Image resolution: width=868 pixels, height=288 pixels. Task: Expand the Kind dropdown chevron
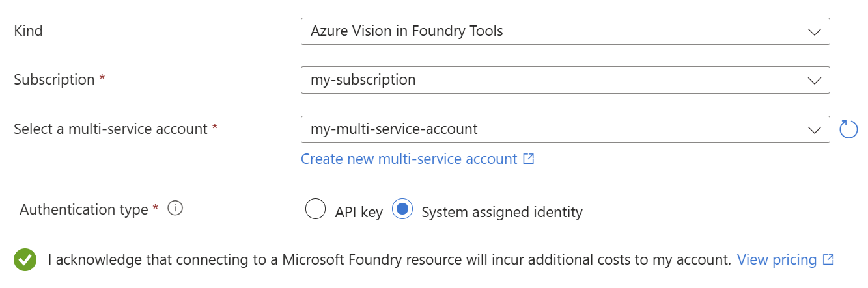point(814,31)
